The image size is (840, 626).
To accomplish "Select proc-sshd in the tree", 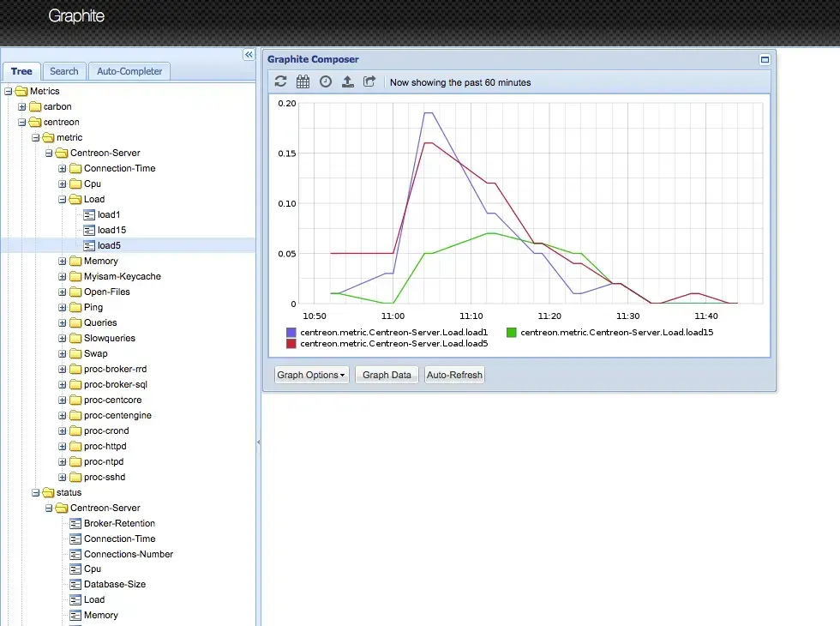I will click(x=105, y=478).
